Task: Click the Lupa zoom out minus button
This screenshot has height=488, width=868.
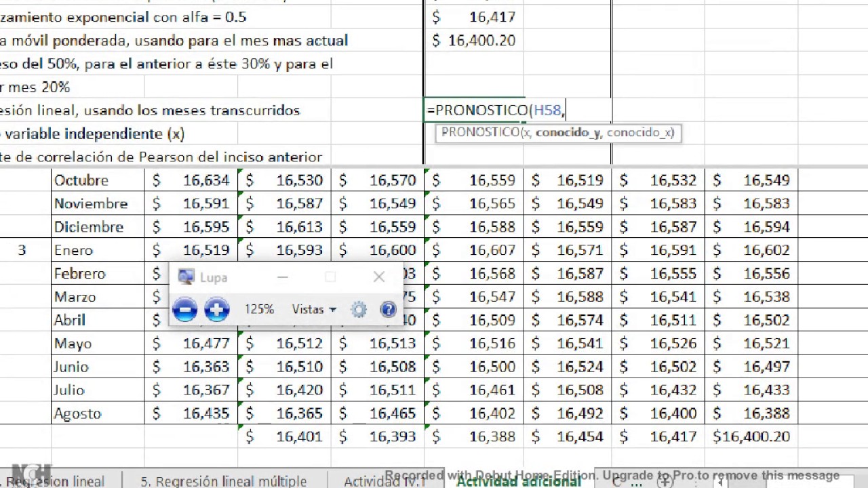Action: coord(184,310)
